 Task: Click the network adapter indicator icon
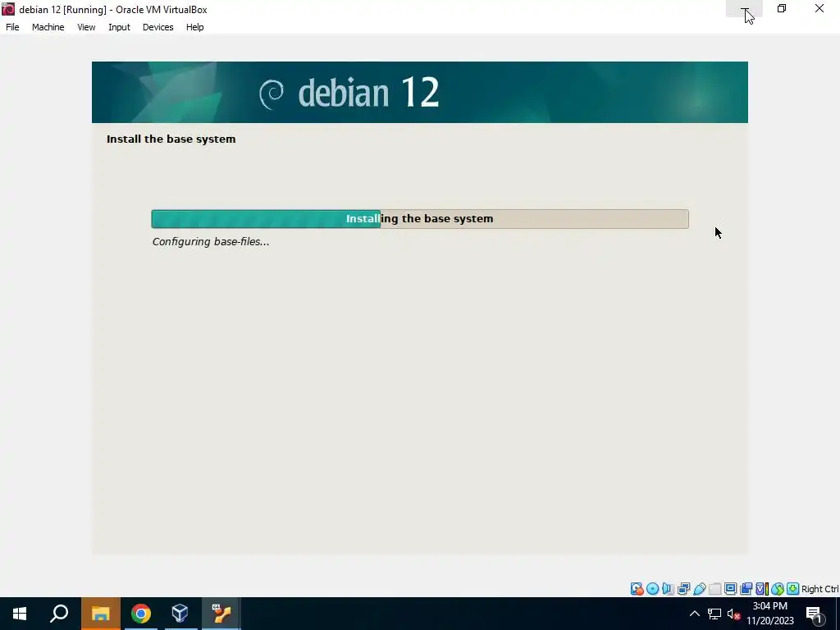click(x=683, y=589)
